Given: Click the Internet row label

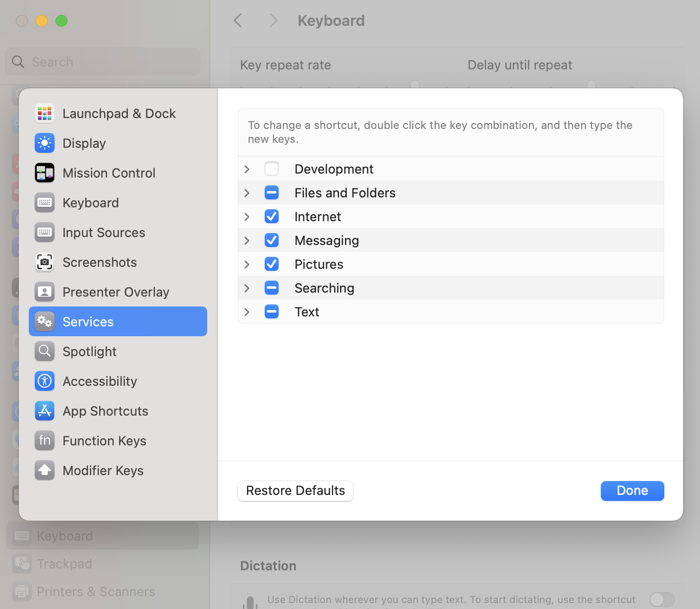Looking at the screenshot, I should coord(318,217).
